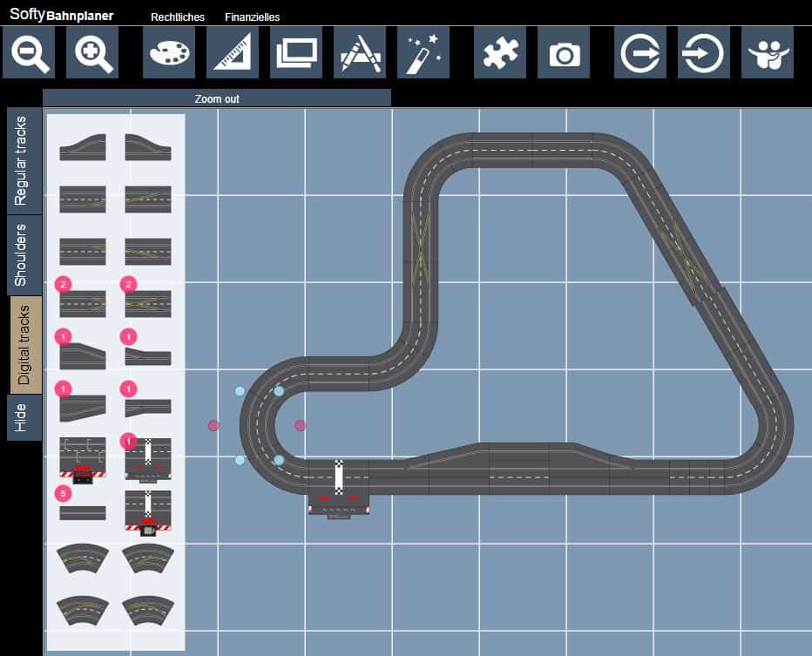Screen dimensions: 812x656
Task: Select the ruler measurement tool
Action: [x=232, y=52]
